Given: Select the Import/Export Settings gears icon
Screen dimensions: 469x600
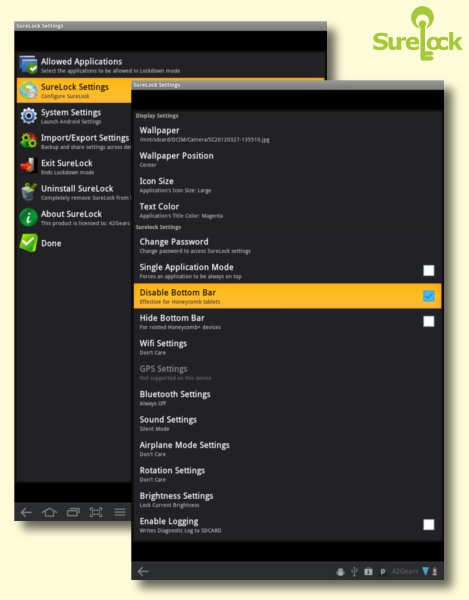Looking at the screenshot, I should [28, 141].
